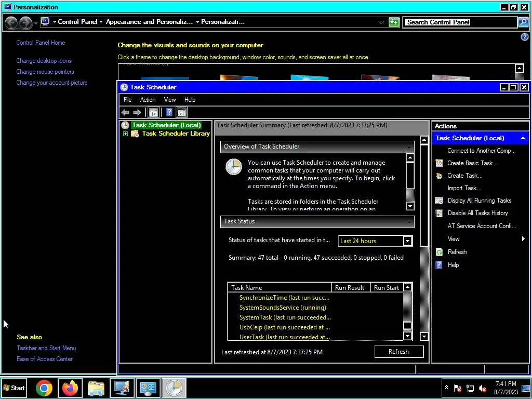Click down arrow of summary pane scrollbar

424,336
